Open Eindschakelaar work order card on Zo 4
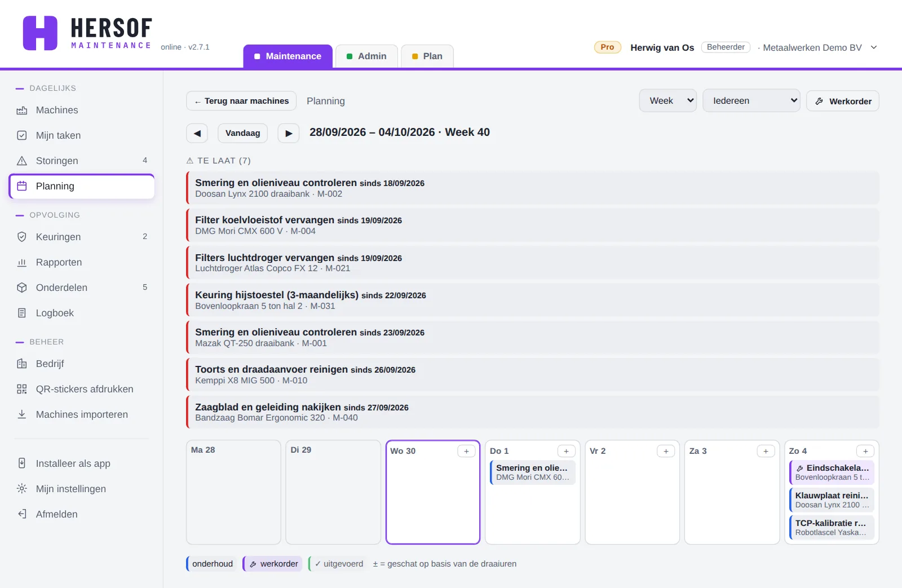Viewport: 902px width, 588px height. click(832, 472)
